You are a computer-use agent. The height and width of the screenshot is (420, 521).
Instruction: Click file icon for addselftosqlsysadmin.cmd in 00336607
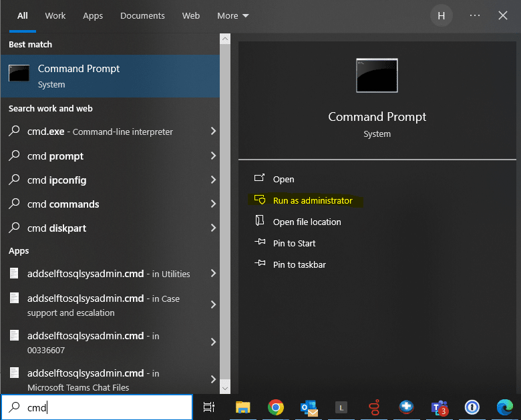(14, 335)
